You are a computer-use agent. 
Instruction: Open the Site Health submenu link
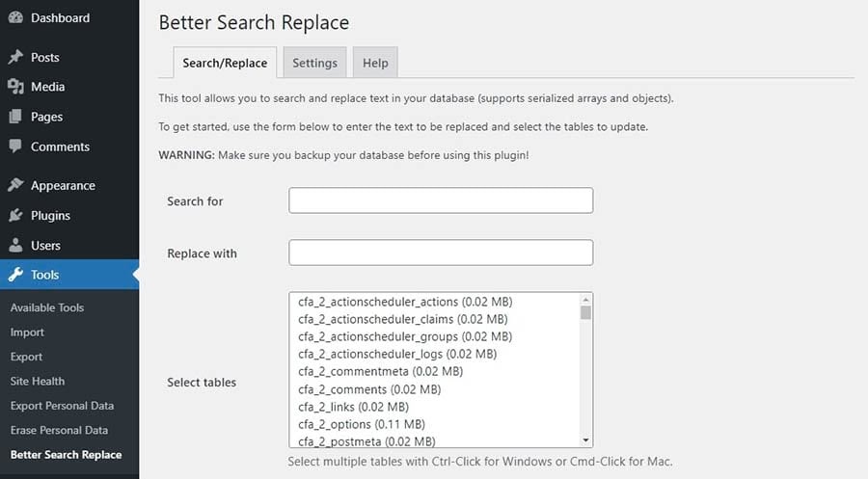click(x=38, y=381)
